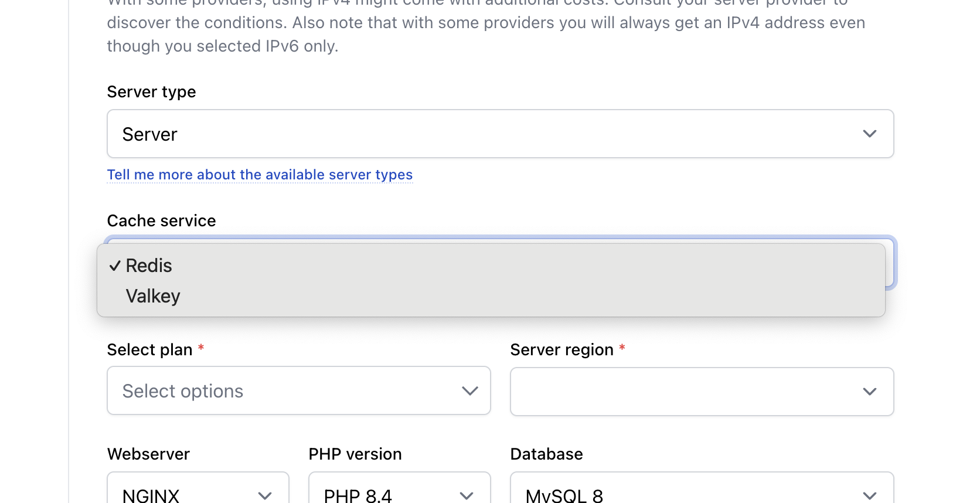980x503 pixels.
Task: Select Redis in the cache service list
Action: pos(491,266)
